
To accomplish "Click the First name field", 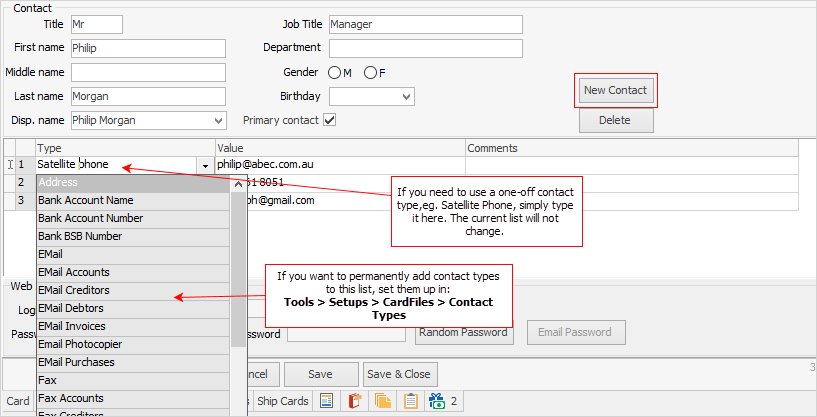I will coord(148,48).
